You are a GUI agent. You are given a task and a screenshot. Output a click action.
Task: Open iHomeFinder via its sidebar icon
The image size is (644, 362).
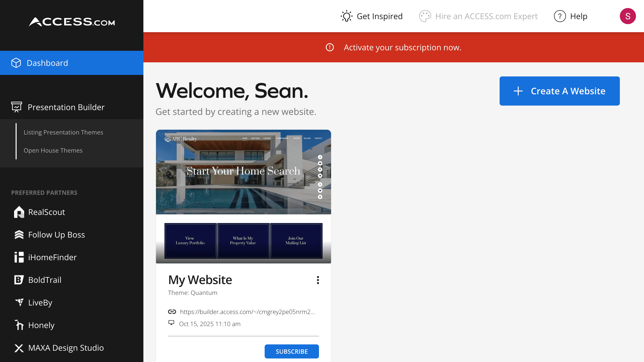[x=19, y=257]
